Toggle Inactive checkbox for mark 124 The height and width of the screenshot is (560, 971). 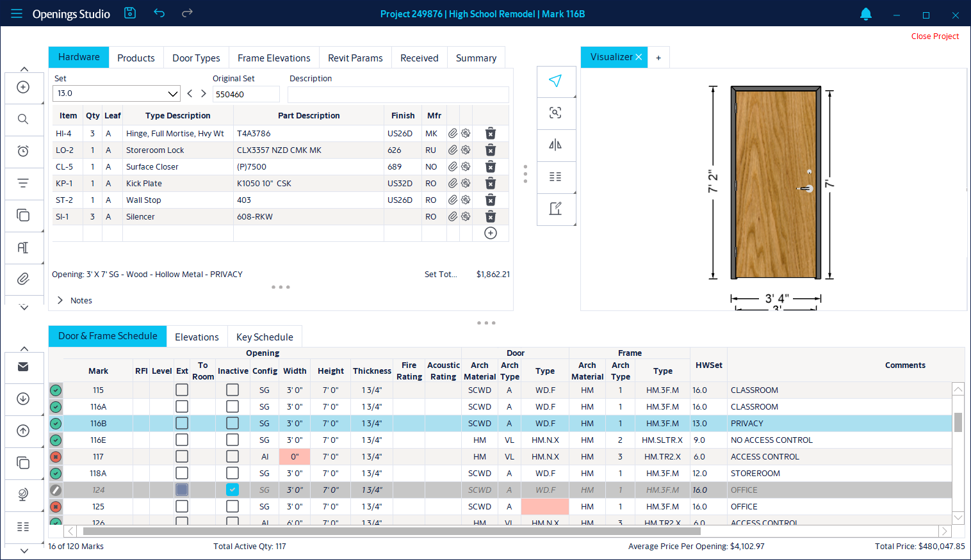[233, 490]
